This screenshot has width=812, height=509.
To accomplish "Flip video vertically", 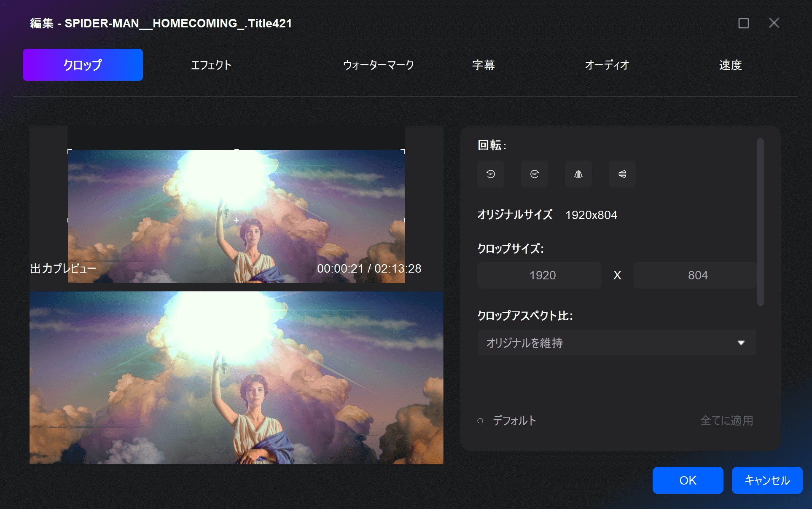I will (622, 174).
